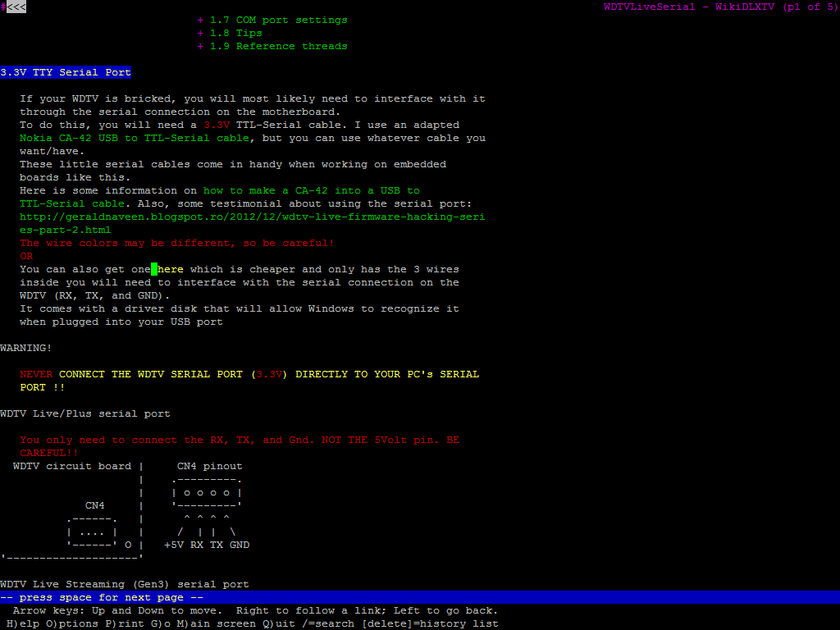Viewport: 840px width, 630px height.
Task: Open the '1.7 COM port settings' link
Action: pos(279,20)
